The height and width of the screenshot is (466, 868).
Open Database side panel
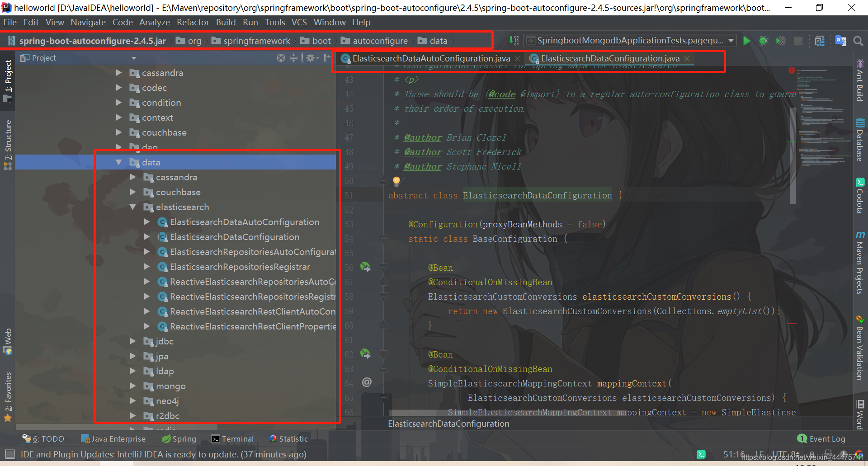(x=860, y=140)
